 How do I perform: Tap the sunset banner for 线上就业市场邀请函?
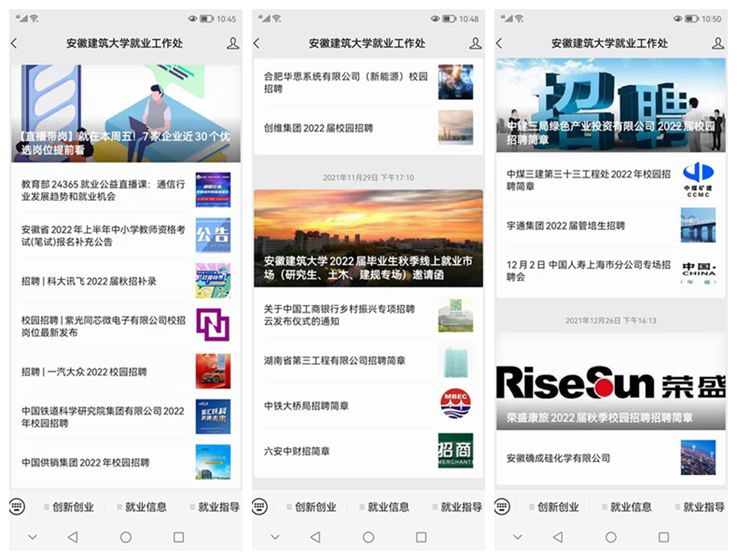click(x=367, y=238)
